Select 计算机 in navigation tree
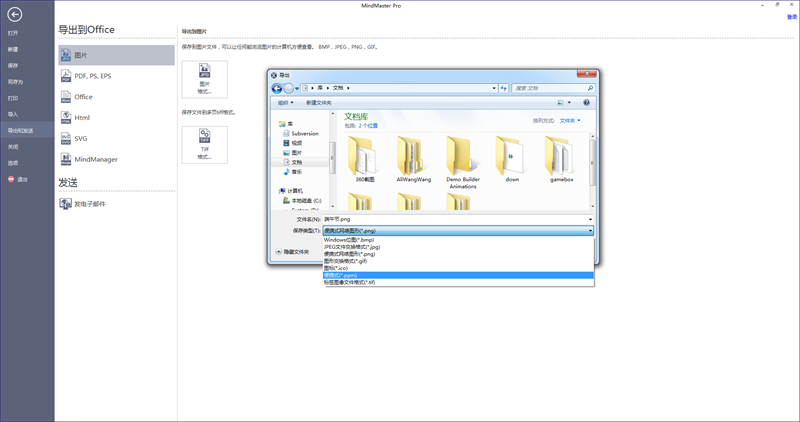 point(291,191)
